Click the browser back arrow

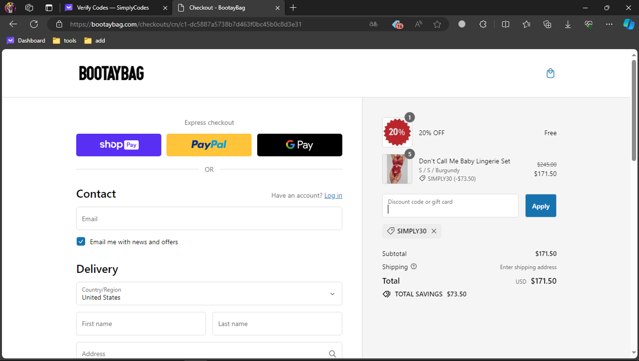point(13,24)
